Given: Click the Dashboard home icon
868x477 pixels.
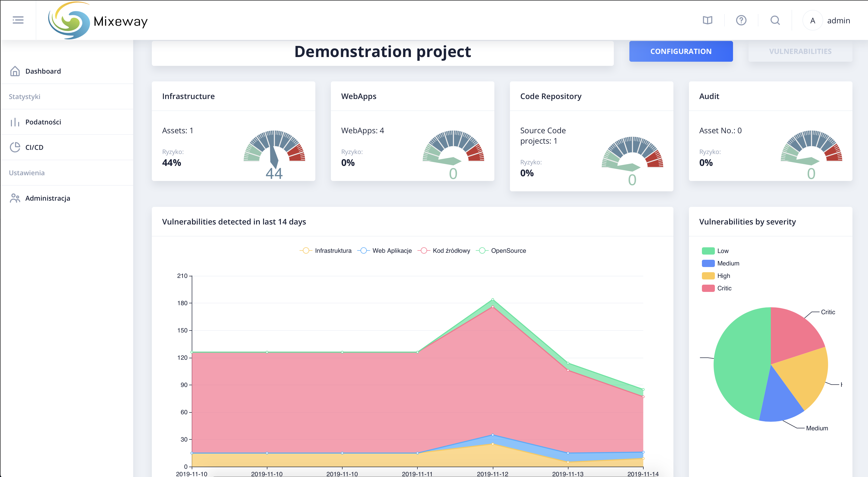Looking at the screenshot, I should click(15, 71).
